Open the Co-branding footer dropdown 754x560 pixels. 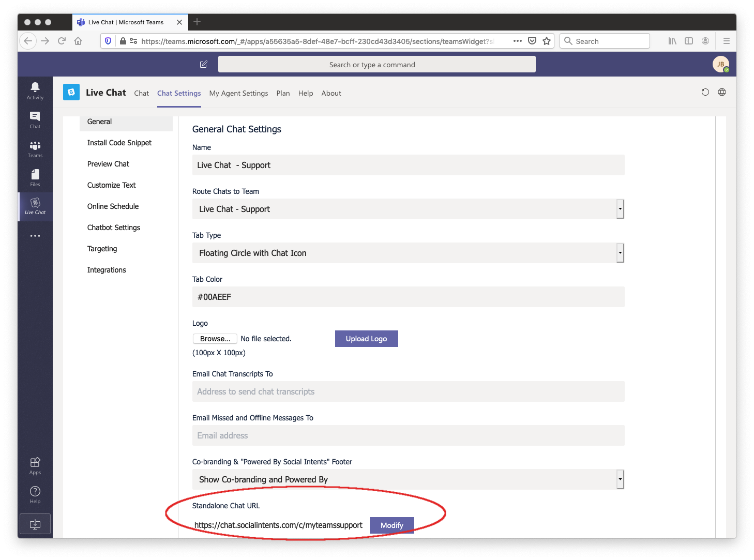tap(620, 479)
